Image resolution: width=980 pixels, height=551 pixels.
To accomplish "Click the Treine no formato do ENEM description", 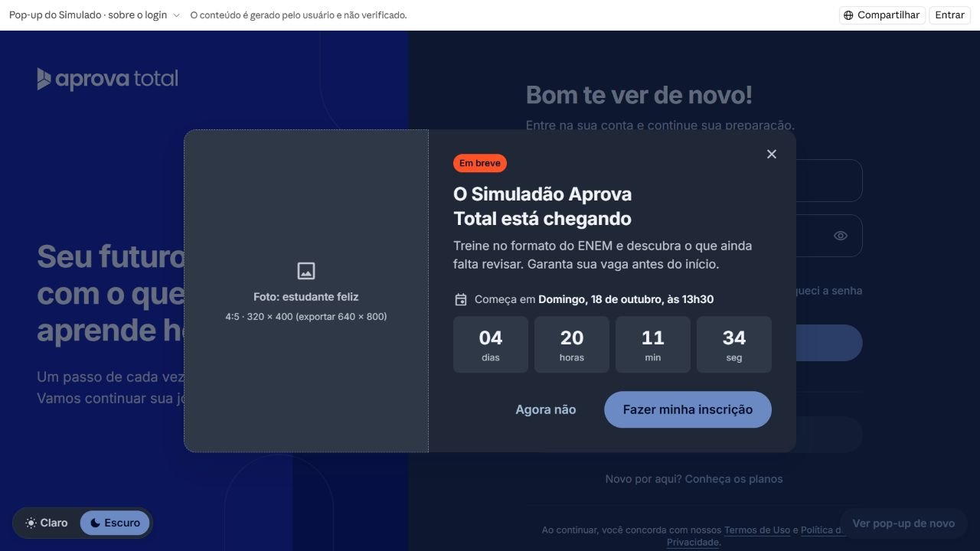I will coord(603,255).
